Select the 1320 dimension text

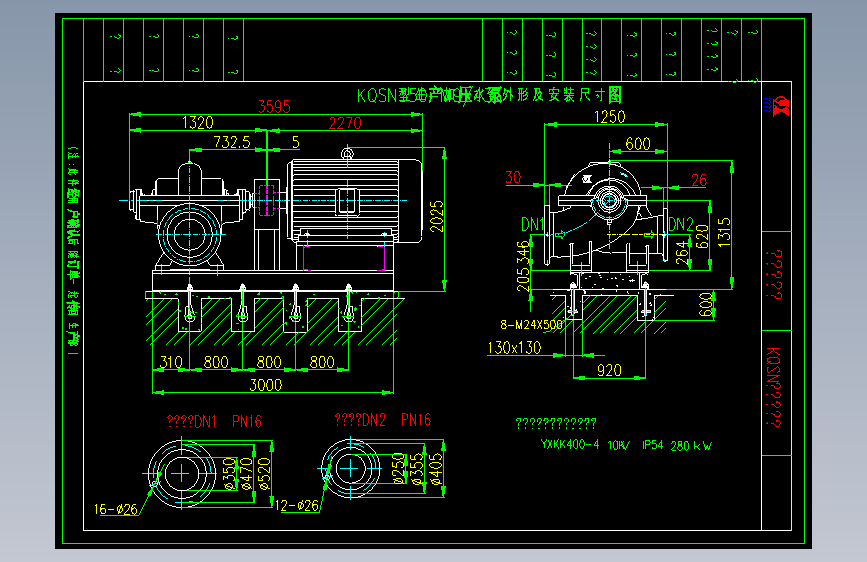click(x=197, y=122)
